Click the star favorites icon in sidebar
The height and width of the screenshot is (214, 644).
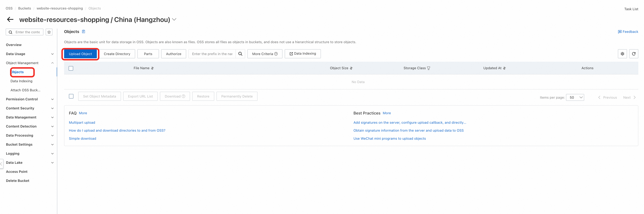(x=49, y=32)
